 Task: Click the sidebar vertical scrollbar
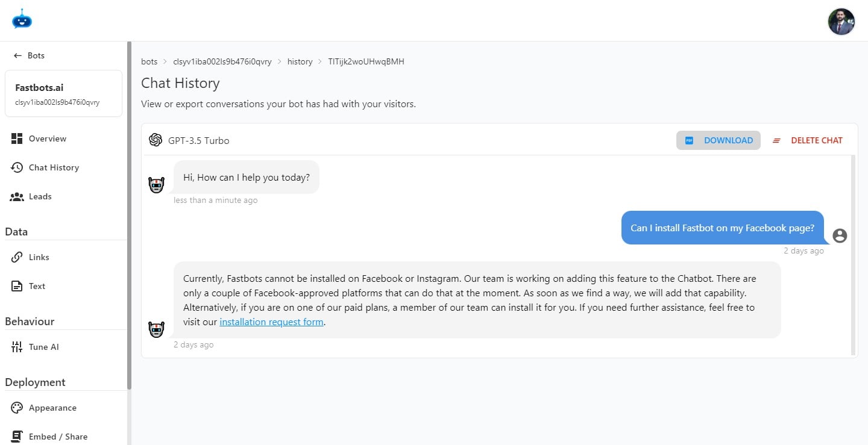tap(129, 216)
